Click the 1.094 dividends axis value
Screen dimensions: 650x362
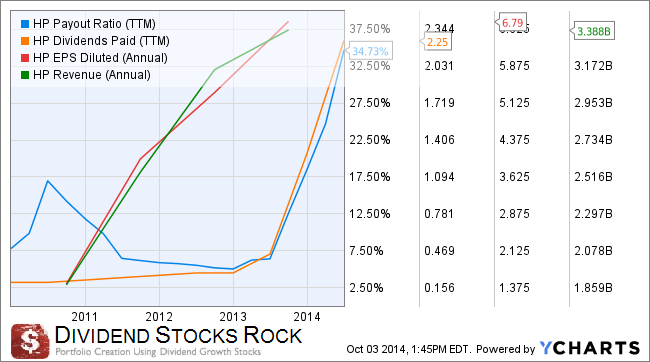[x=439, y=177]
